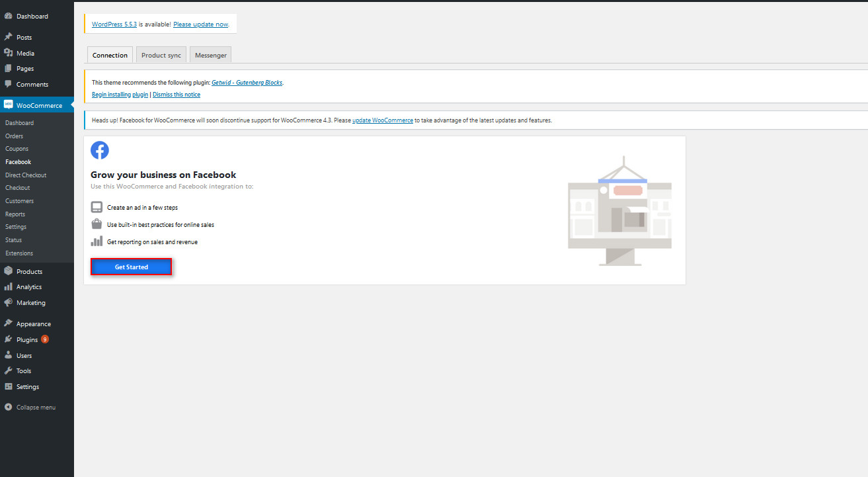Viewport: 868px width, 477px height.
Task: Click the blue Facebook logo icon
Action: [x=100, y=150]
